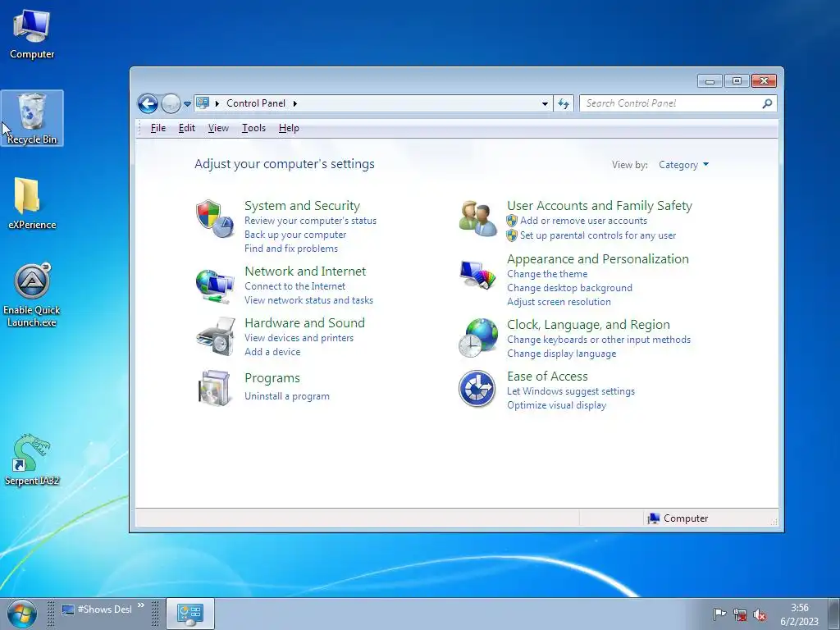
Task: Click Find and fix problems
Action: point(291,249)
